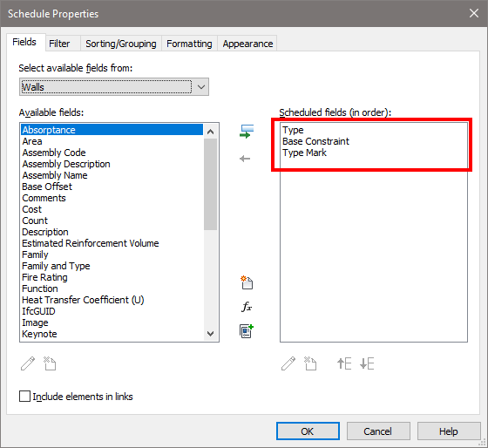This screenshot has height=448, width=488.
Task: Click the New parameter icon between the lists
Action: tap(247, 282)
